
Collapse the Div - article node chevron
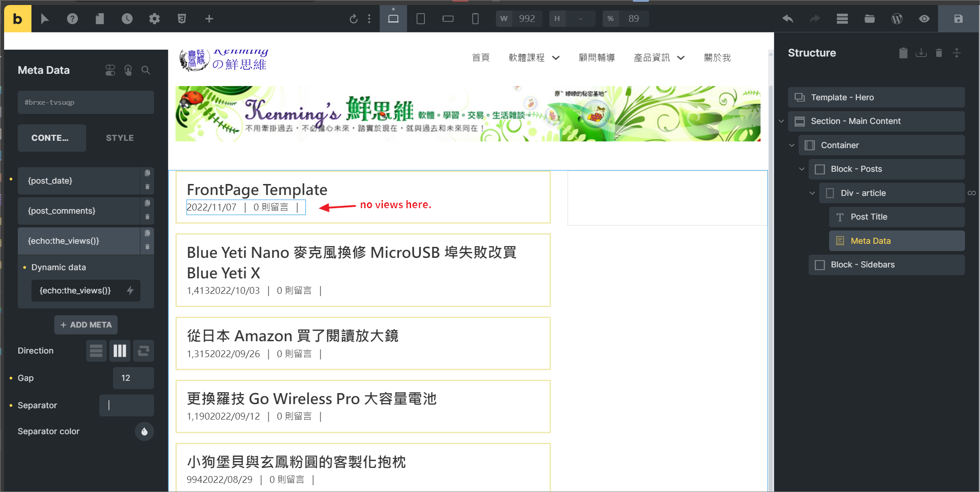click(x=812, y=193)
